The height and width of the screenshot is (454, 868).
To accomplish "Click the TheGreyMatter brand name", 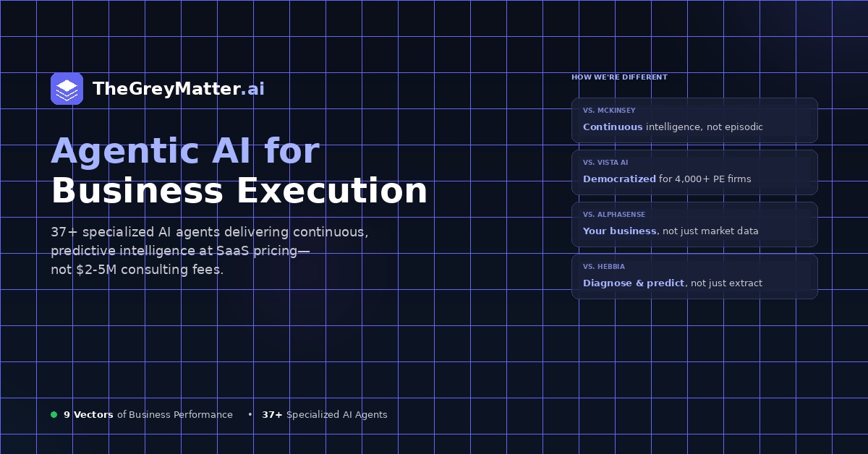I will click(x=166, y=89).
